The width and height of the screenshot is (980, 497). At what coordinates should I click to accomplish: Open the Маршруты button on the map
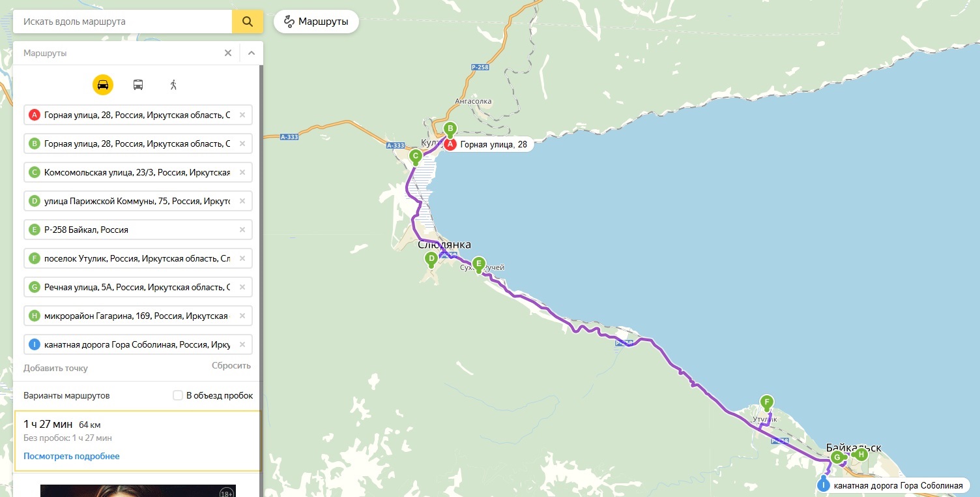click(316, 22)
